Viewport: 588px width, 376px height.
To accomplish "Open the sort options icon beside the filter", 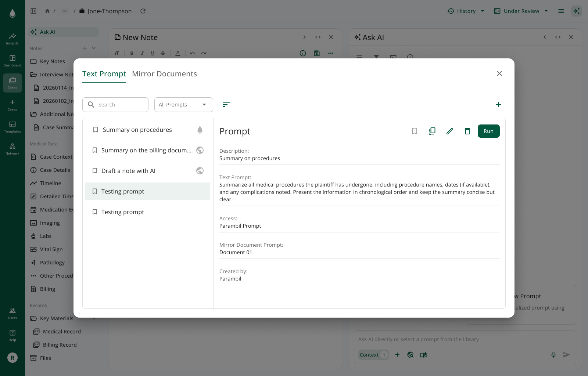I will coord(226,105).
